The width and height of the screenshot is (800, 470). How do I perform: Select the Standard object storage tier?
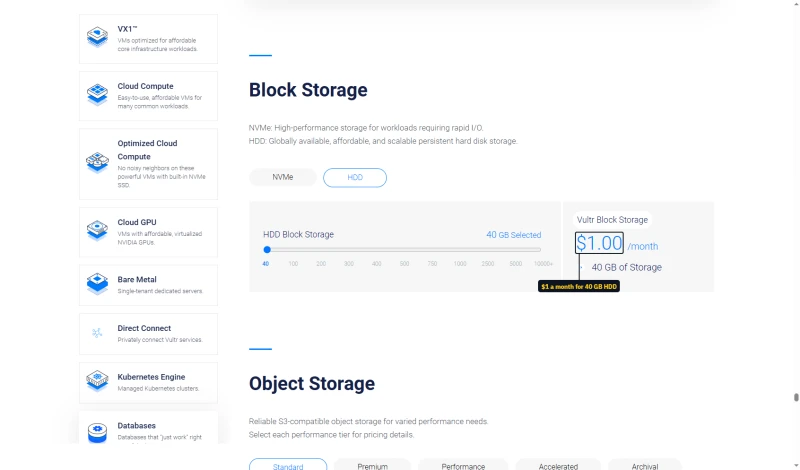tap(288, 465)
